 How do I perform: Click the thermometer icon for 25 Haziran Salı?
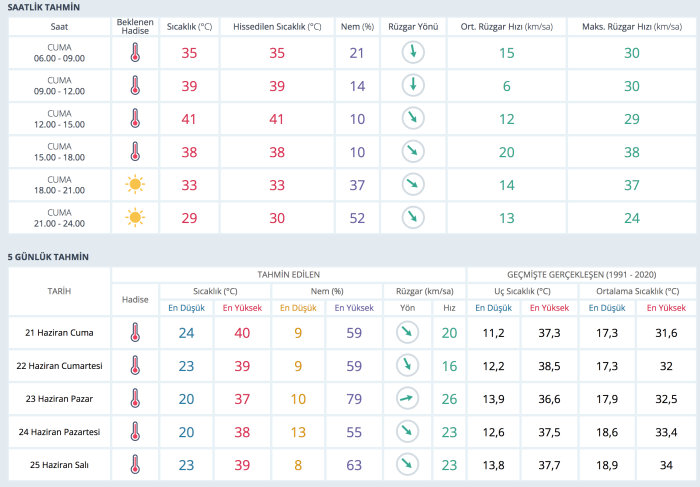point(134,464)
